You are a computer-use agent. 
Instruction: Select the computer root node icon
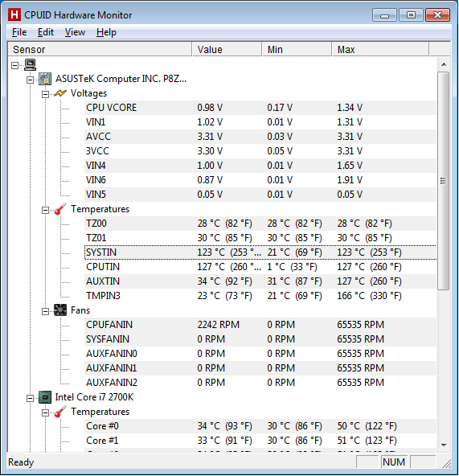coord(30,64)
